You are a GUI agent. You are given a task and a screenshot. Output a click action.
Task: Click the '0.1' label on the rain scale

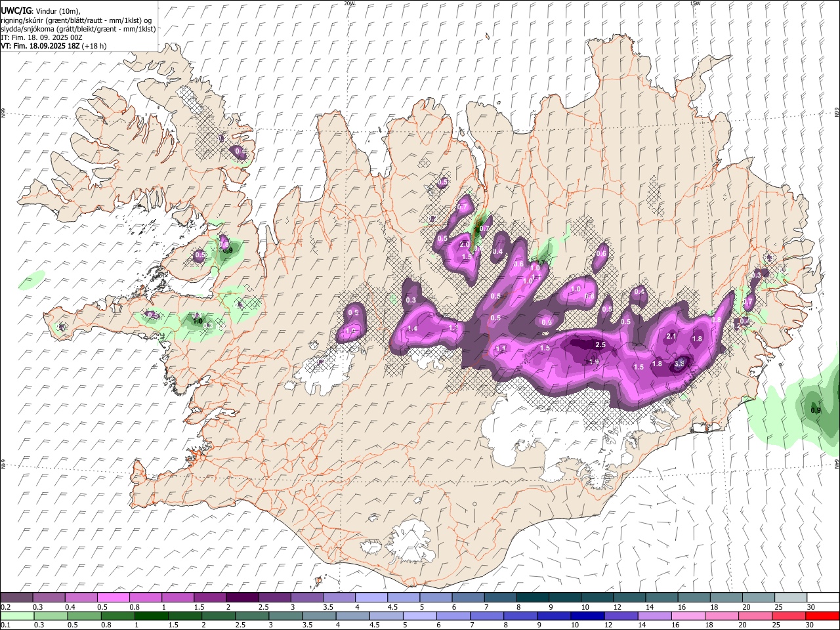5,625
